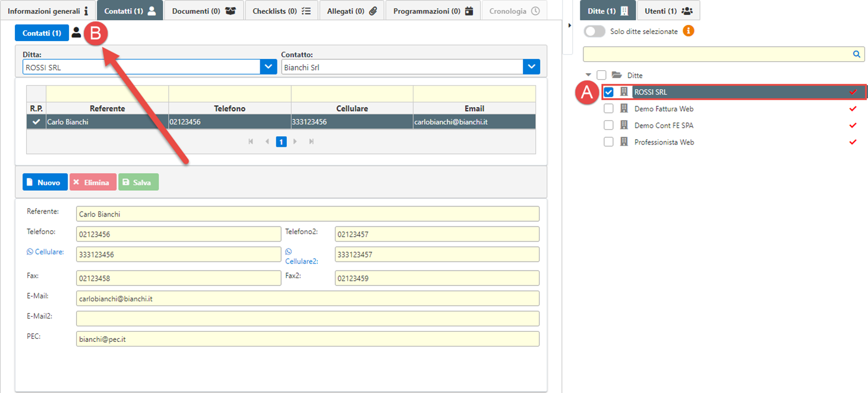Image resolution: width=868 pixels, height=393 pixels.
Task: Open the Ditta dropdown arrow
Action: 269,67
